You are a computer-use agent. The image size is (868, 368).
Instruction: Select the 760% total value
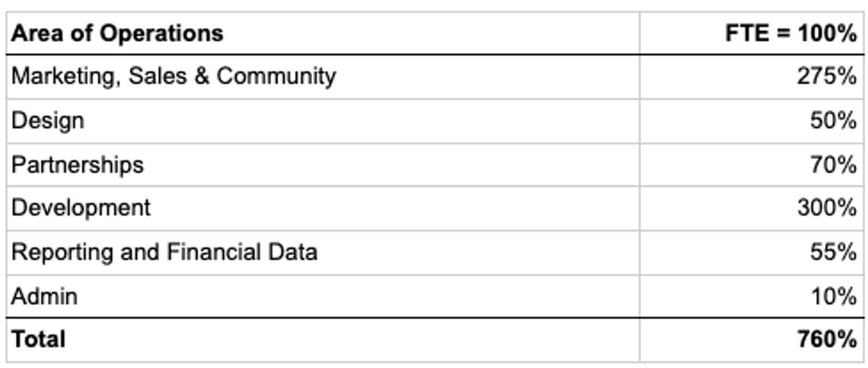[x=826, y=339]
